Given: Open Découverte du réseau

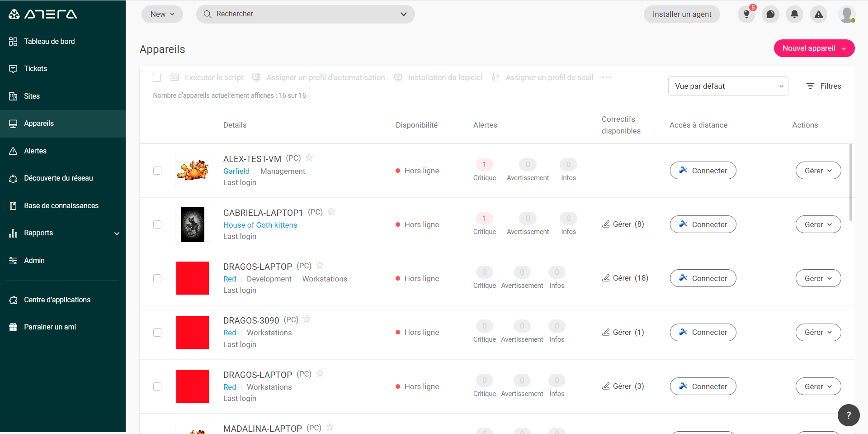Looking at the screenshot, I should 63,178.
